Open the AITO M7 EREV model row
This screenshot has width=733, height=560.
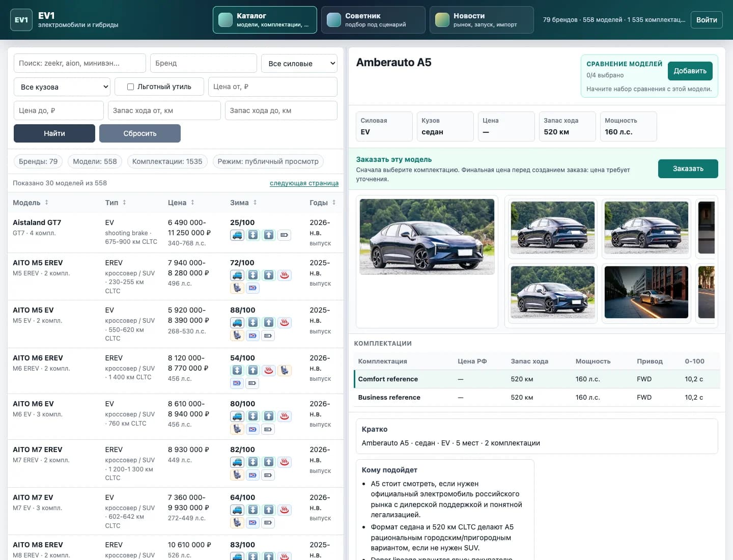[x=176, y=463]
